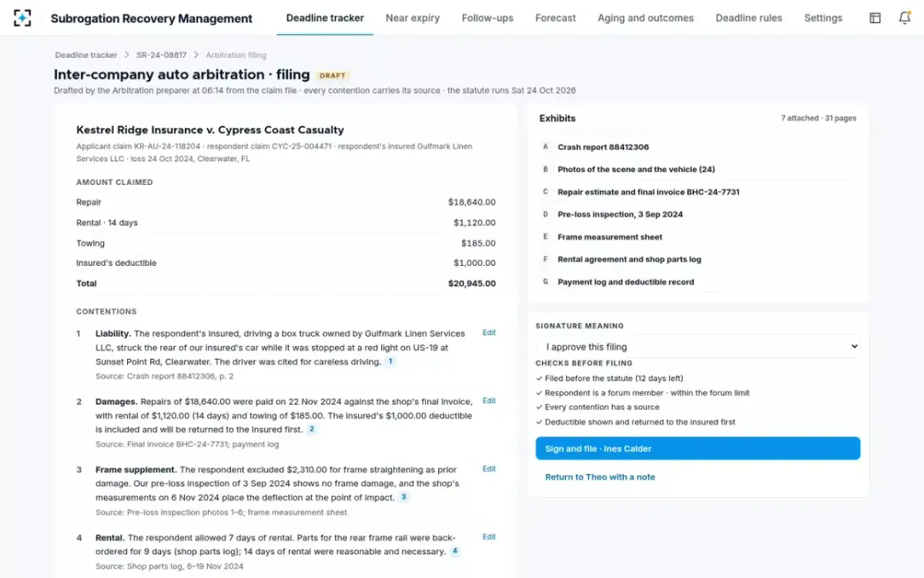Open exhibit A Crash report 88412306

[x=698, y=147]
